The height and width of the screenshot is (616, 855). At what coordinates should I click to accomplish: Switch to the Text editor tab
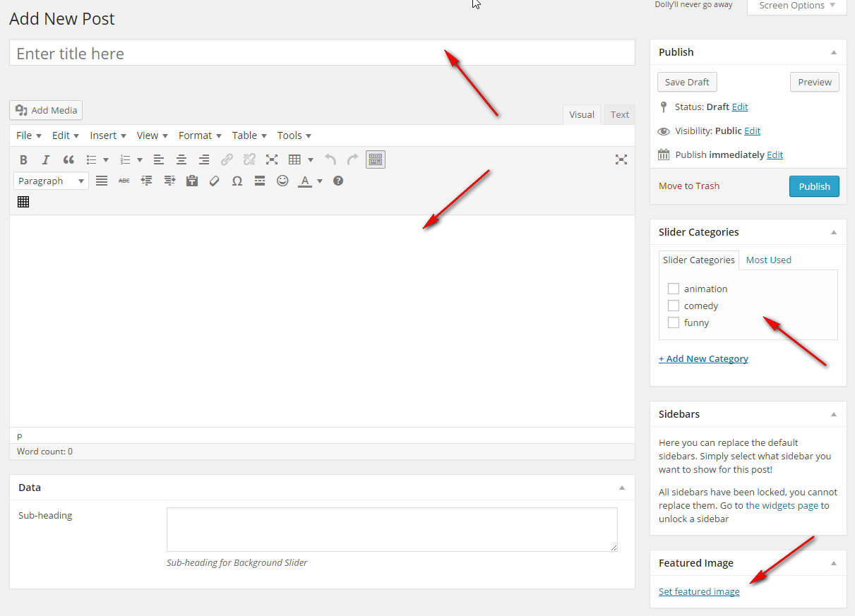(619, 114)
